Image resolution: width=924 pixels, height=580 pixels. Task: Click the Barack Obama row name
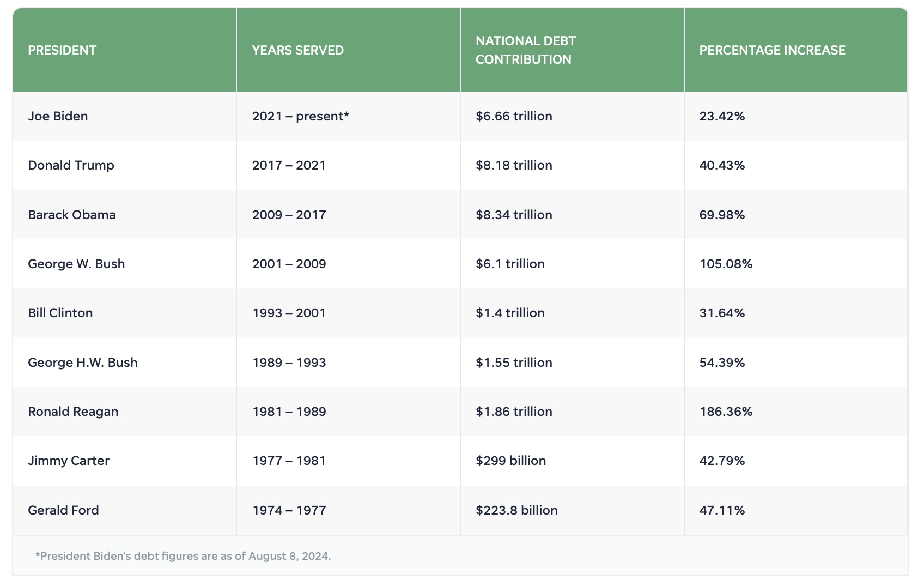[72, 215]
